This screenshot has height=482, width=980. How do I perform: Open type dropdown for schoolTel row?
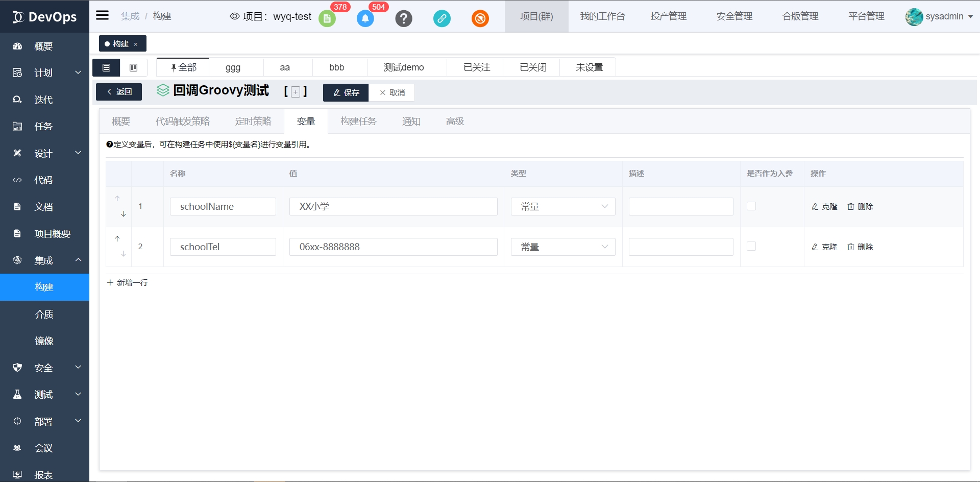click(x=563, y=247)
